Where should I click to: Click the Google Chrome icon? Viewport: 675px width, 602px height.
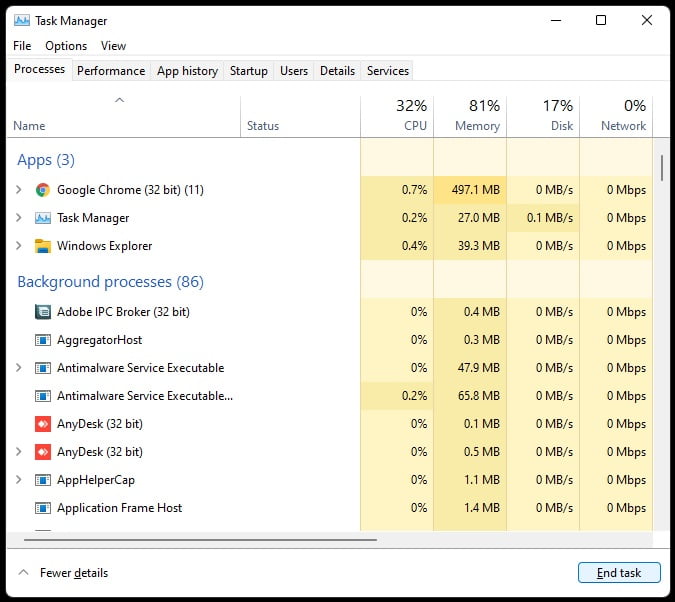tap(43, 190)
